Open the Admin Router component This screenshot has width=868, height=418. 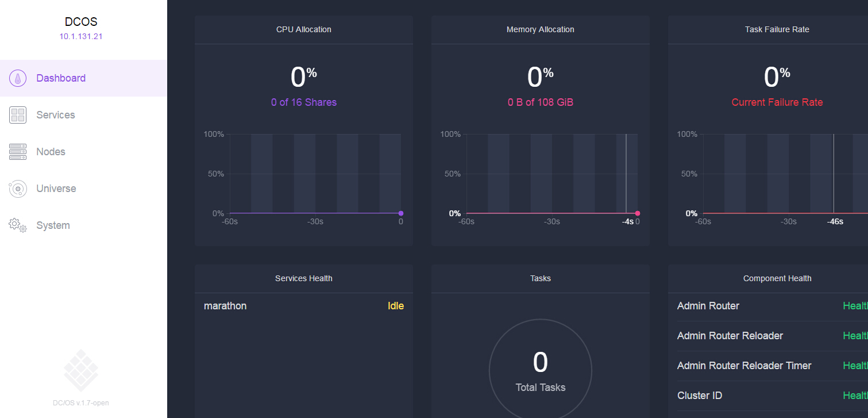(x=708, y=306)
